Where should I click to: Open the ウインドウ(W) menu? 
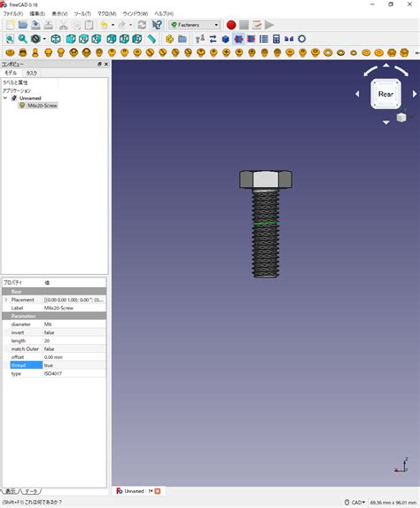pyautogui.click(x=136, y=13)
